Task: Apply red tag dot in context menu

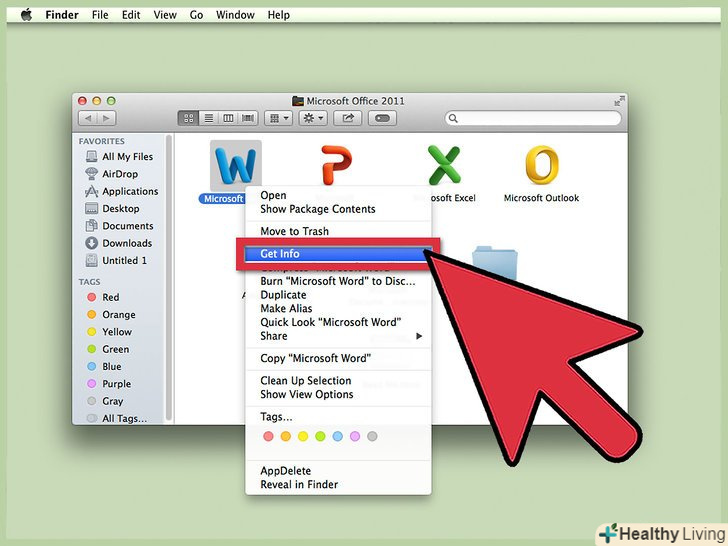Action: pyautogui.click(x=268, y=436)
